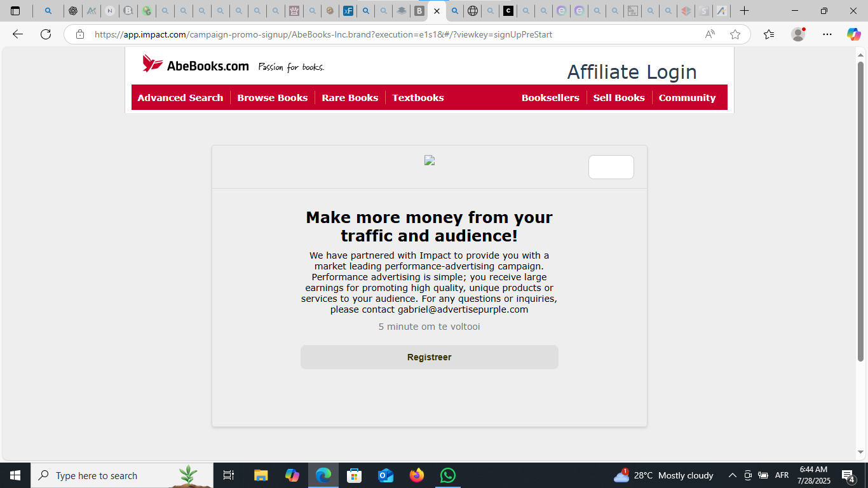The width and height of the screenshot is (868, 488).
Task: Open Advanced Search in red navbar
Action: pos(180,98)
